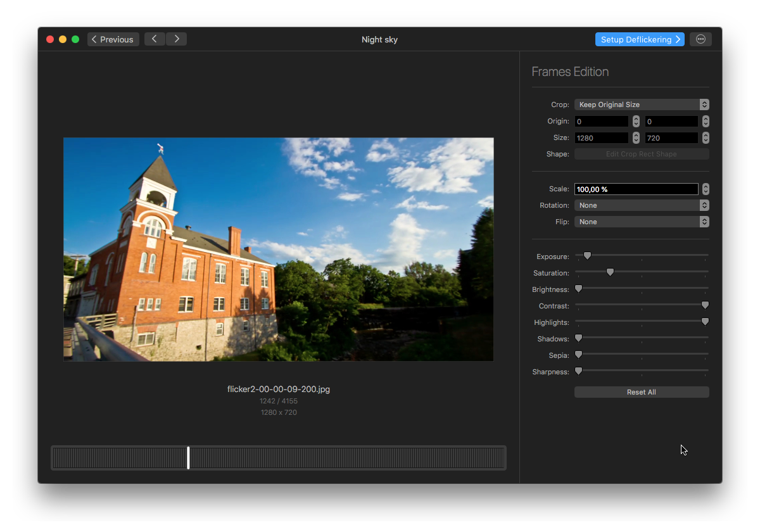Click Edit Crop Rect Shape button
This screenshot has height=532, width=760.
point(642,154)
